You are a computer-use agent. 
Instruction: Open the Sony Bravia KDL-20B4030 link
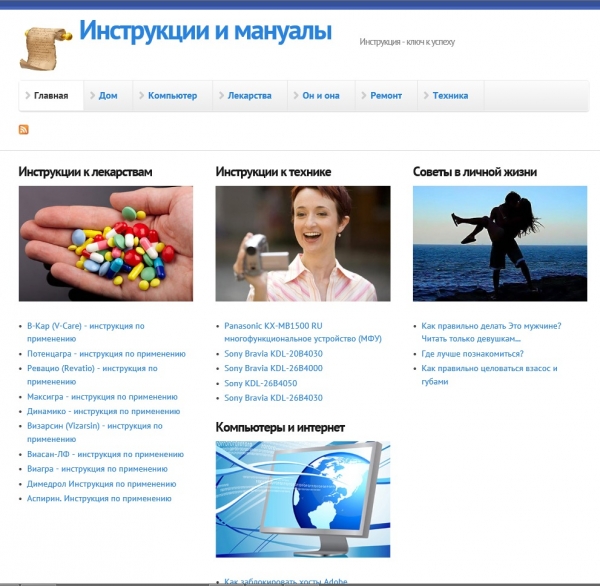click(x=273, y=353)
